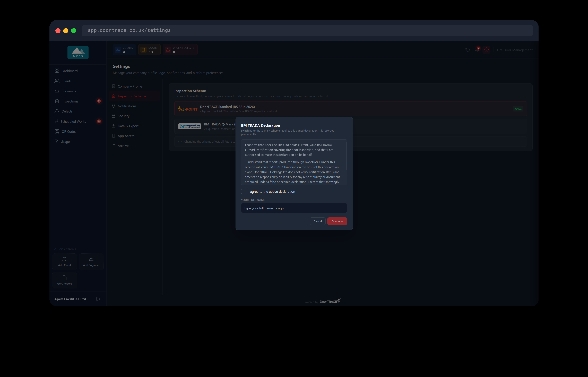Click the Data & Export download icon
The height and width of the screenshot is (377, 588).
(114, 126)
